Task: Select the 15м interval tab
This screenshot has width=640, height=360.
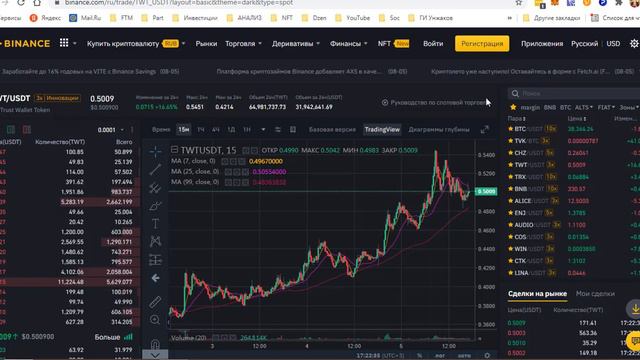Action: tap(184, 130)
